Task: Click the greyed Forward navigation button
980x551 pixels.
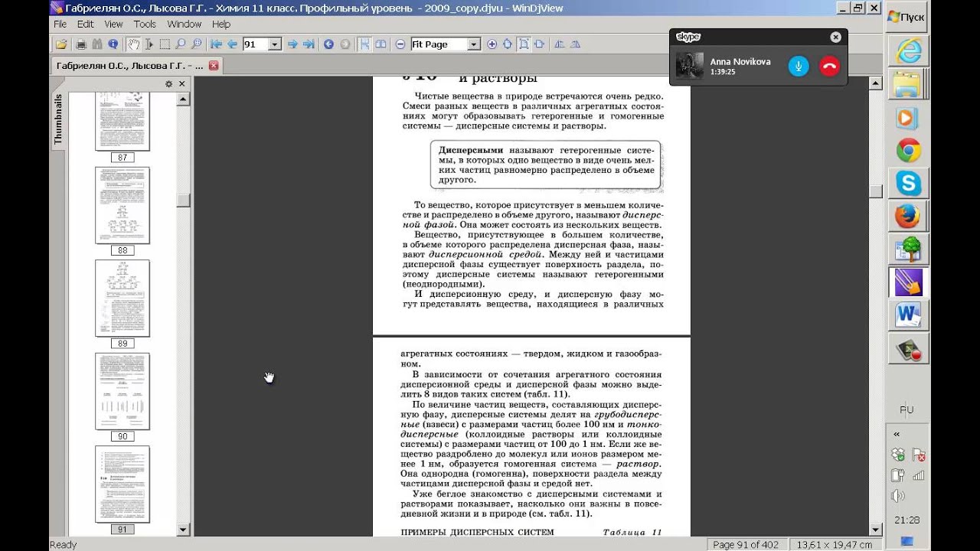Action: [345, 44]
